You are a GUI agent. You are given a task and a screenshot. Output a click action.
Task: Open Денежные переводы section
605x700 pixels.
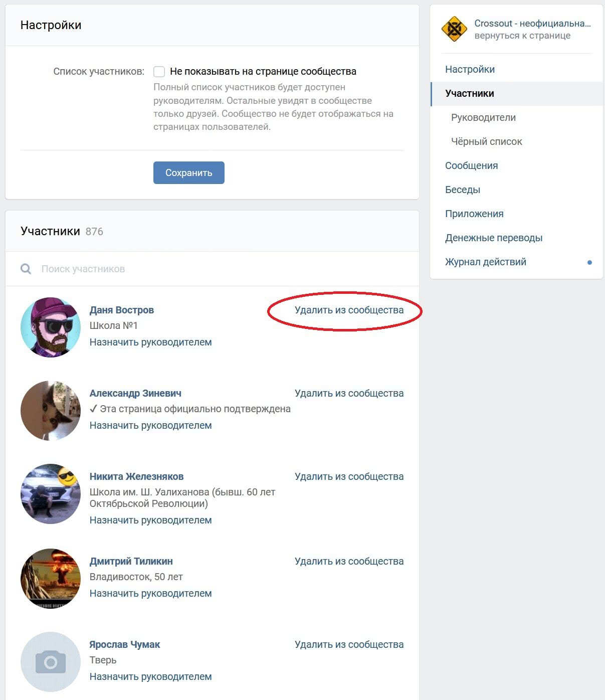coord(494,238)
